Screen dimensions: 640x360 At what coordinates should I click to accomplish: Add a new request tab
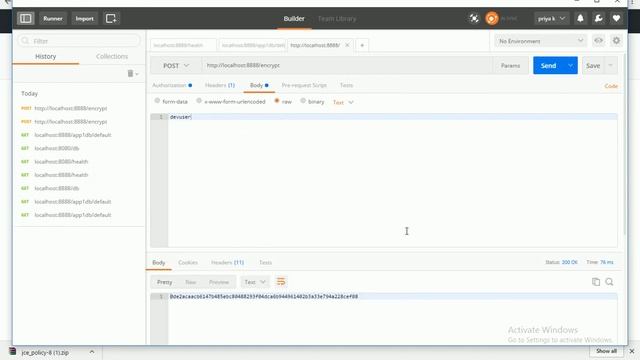pos(362,45)
